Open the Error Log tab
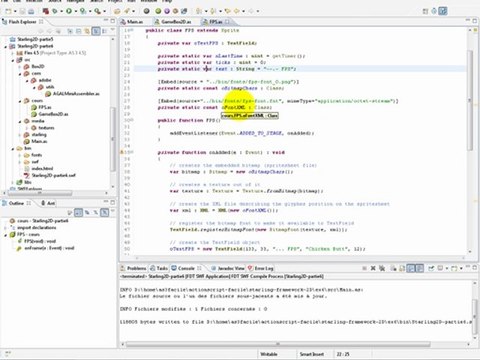Screen dimensions: 480x360 pyautogui.click(x=261, y=268)
